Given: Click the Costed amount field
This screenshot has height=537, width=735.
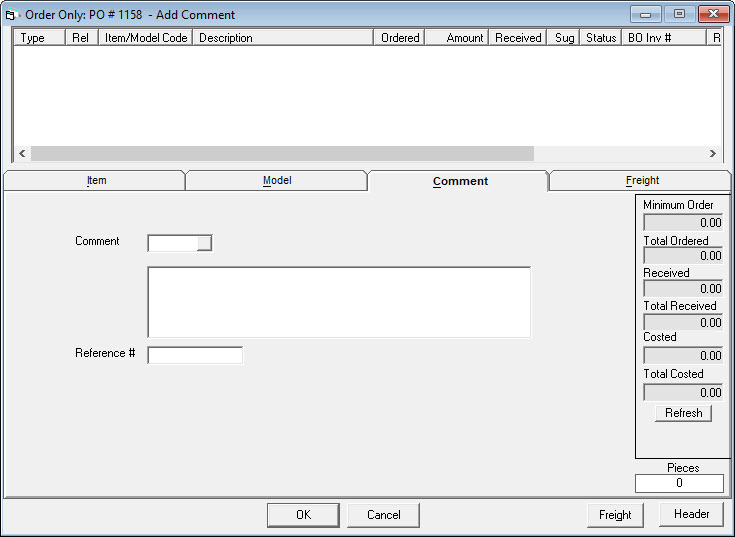Looking at the screenshot, I should click(683, 356).
